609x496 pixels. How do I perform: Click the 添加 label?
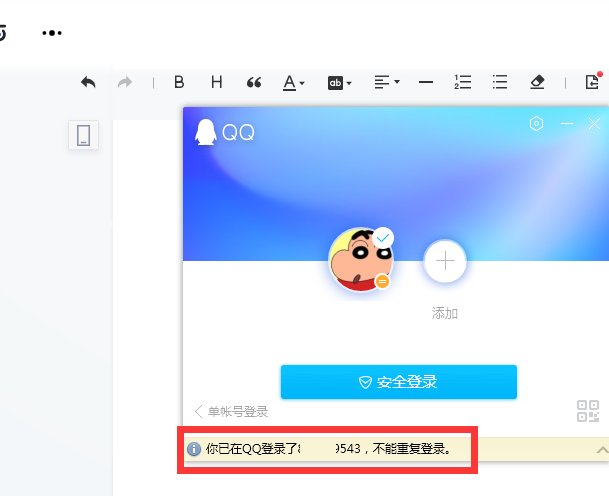[x=445, y=313]
